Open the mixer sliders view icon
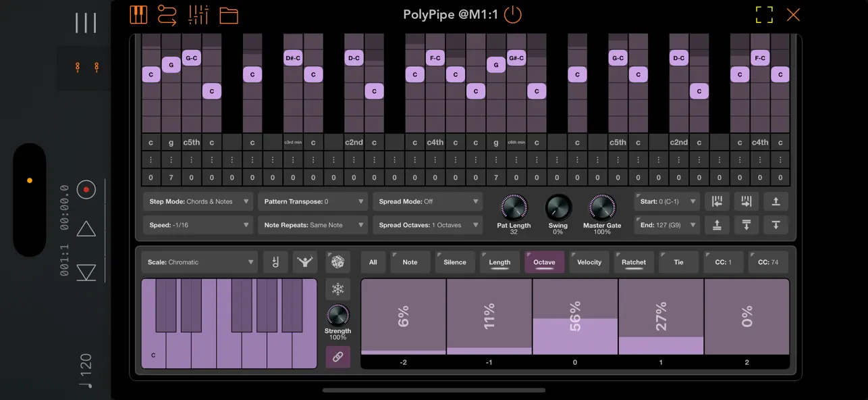This screenshot has height=400, width=868. 198,15
